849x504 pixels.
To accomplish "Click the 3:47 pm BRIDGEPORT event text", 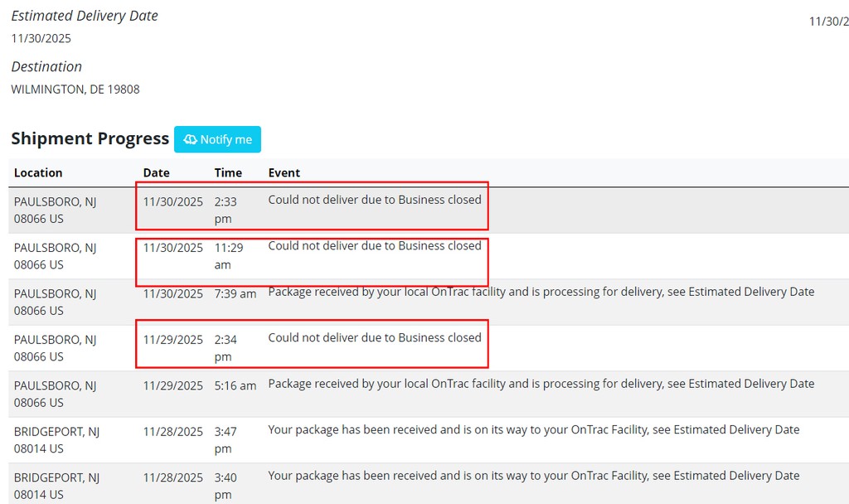I will pos(533,429).
